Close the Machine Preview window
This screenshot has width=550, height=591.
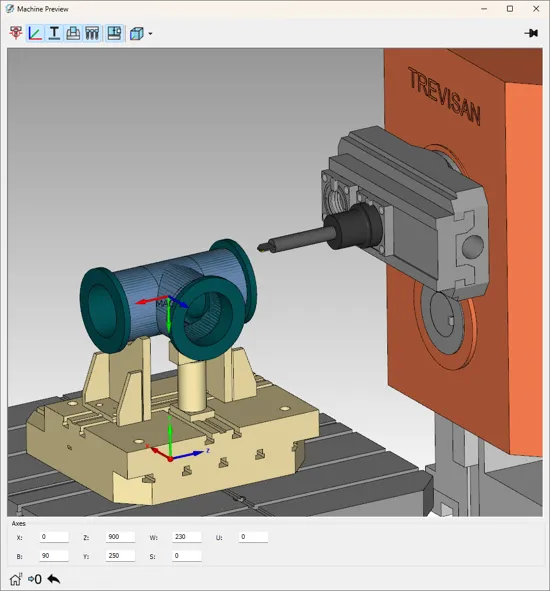coord(536,9)
